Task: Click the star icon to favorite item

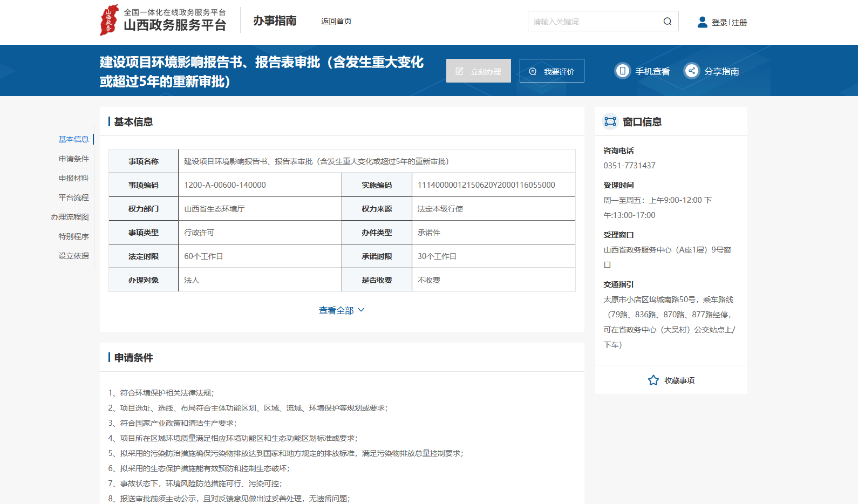Action: pos(653,380)
